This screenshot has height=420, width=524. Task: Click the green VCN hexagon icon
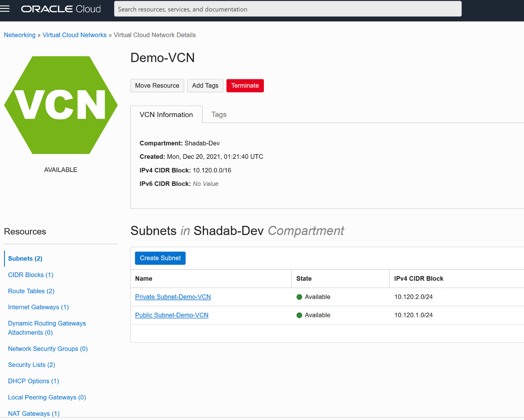pos(61,105)
